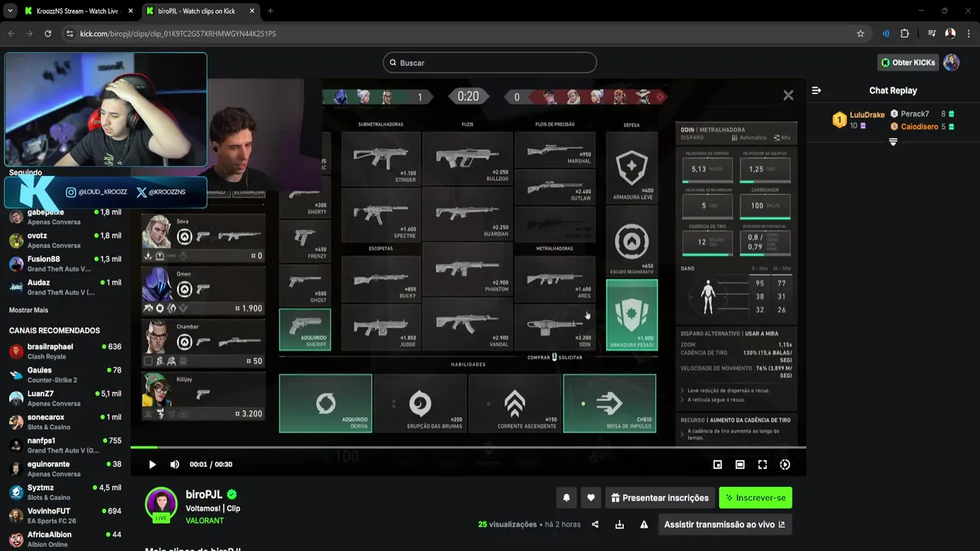
Task: Open eguinorante recommended channel
Action: coord(65,468)
